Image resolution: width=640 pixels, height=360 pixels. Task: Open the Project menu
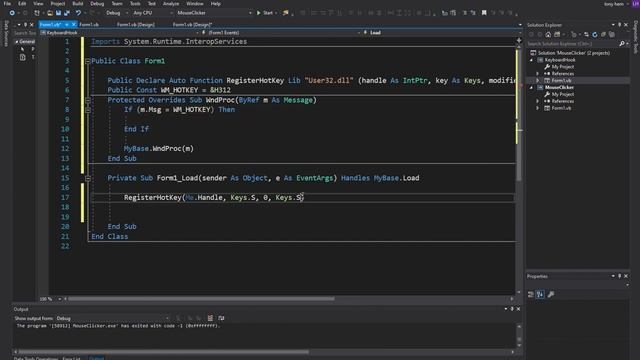[x=58, y=4]
